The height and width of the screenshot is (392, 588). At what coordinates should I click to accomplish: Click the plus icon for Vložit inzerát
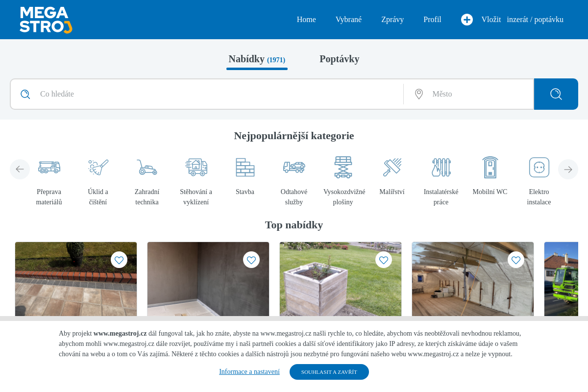coord(467,20)
